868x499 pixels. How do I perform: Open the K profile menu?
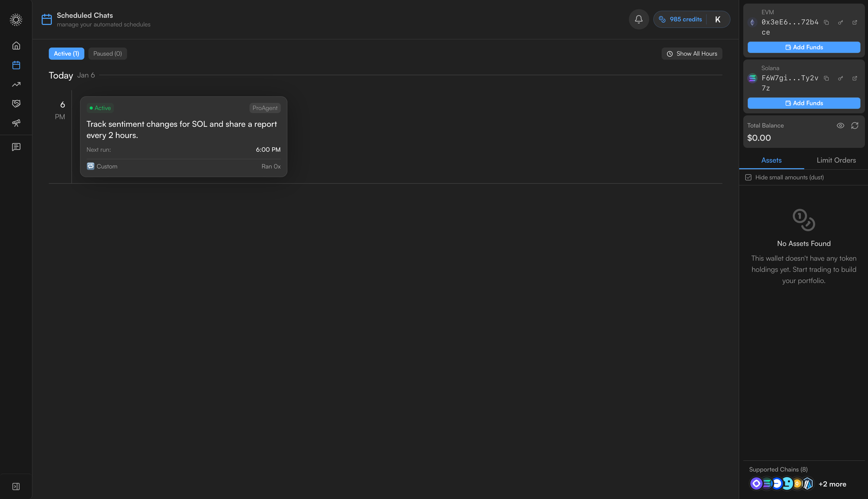pyautogui.click(x=717, y=20)
